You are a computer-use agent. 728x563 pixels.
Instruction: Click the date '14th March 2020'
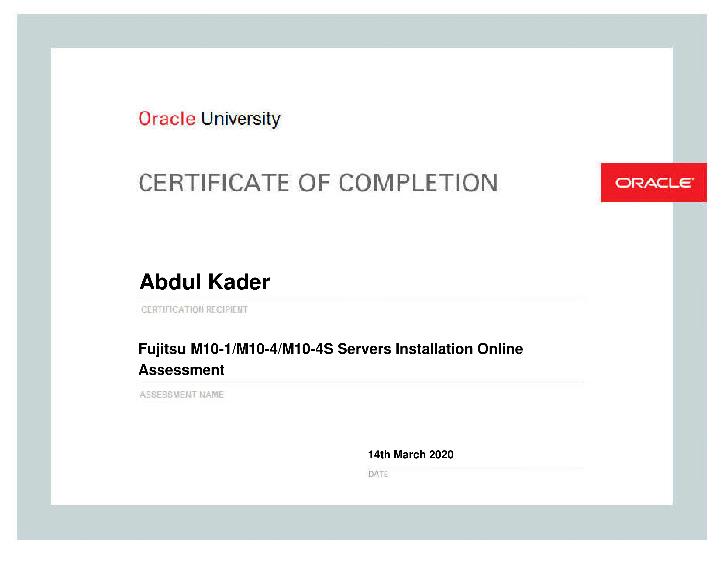click(x=410, y=455)
